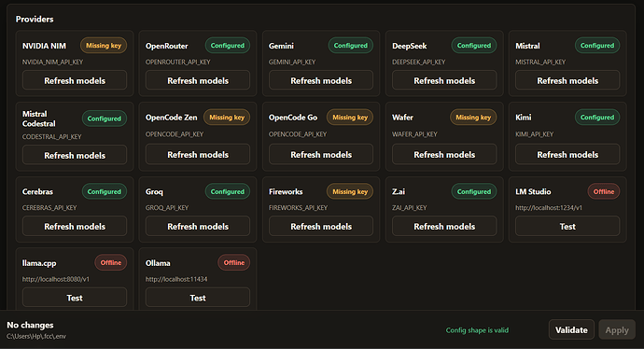Refresh models for OpenCode Zen

[x=198, y=154]
